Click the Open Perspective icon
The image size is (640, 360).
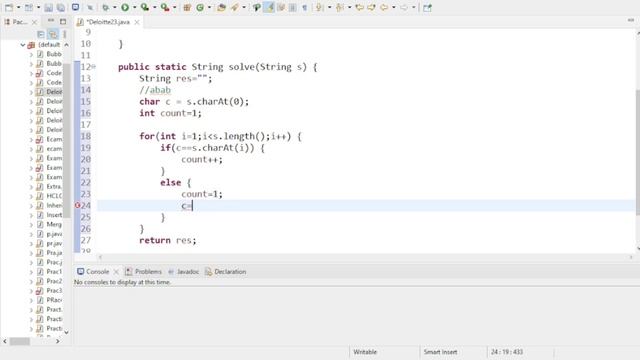coord(427,7)
